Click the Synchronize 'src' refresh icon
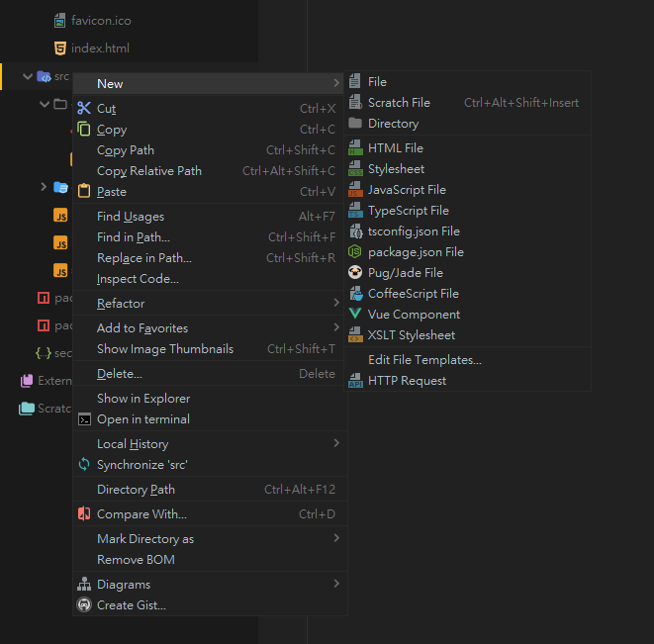The image size is (654, 644). point(84,465)
